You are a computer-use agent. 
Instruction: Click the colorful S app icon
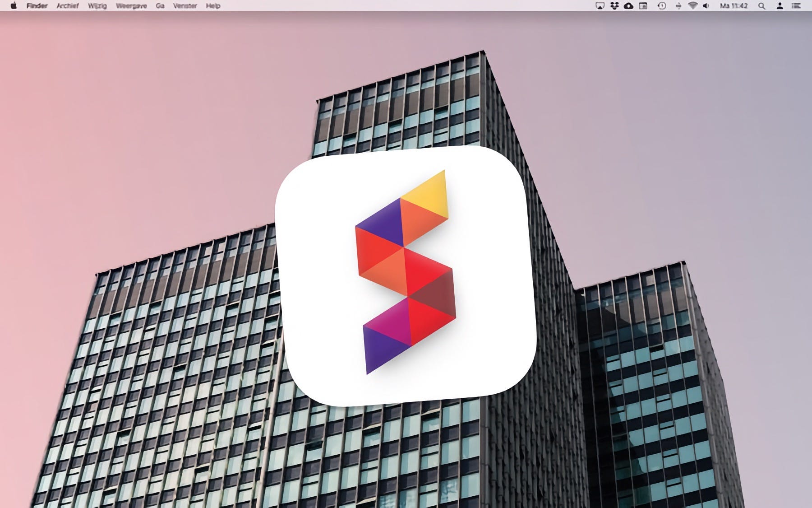tap(406, 275)
